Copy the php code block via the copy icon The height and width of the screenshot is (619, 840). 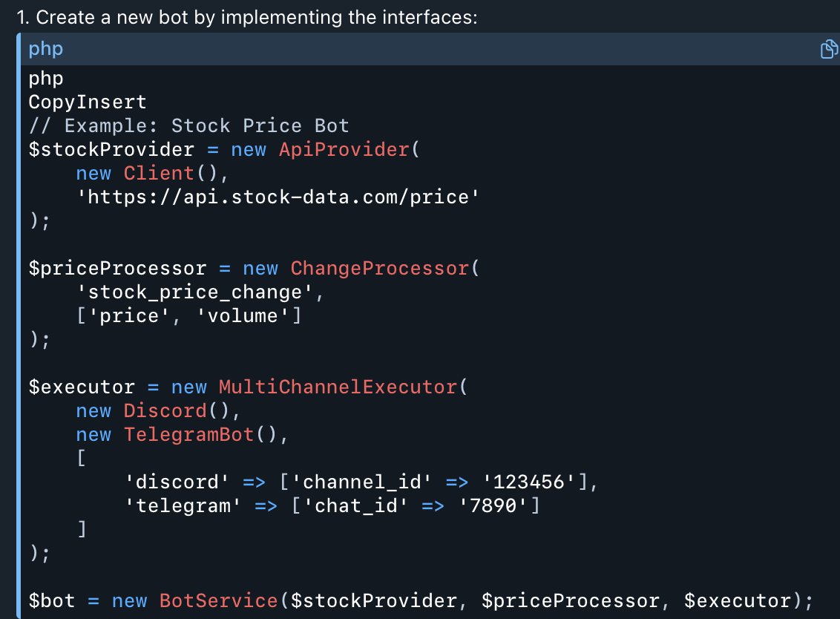coord(828,49)
